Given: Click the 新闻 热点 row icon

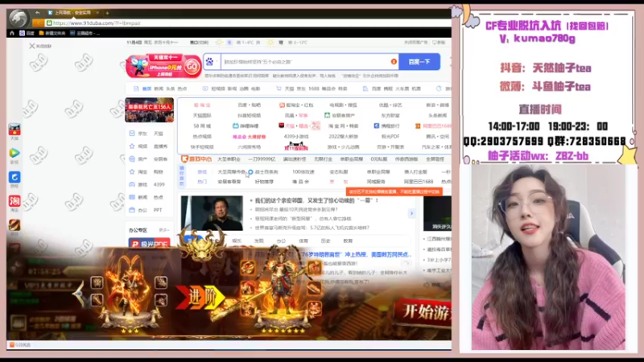Looking at the screenshot, I should pos(132,197).
